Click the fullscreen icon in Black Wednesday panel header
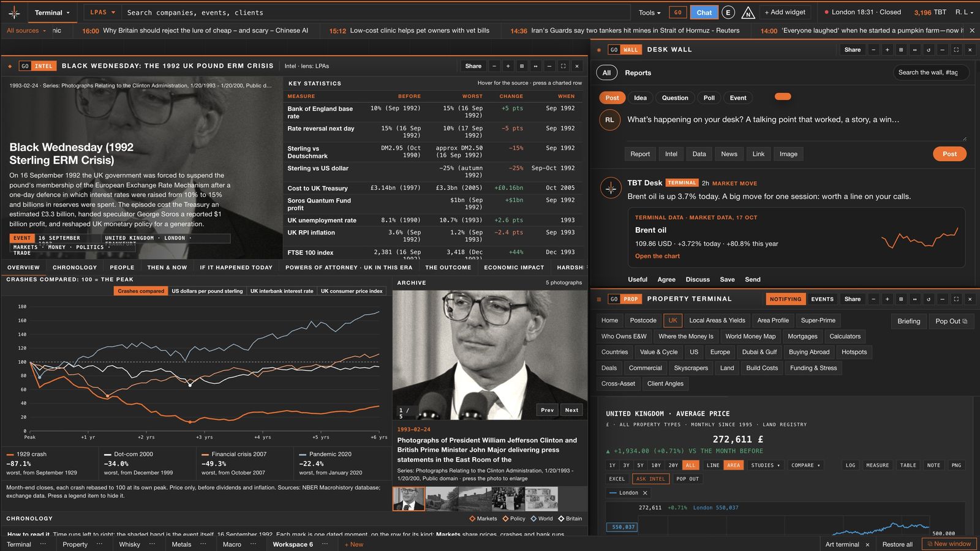Image resolution: width=980 pixels, height=551 pixels. [563, 66]
